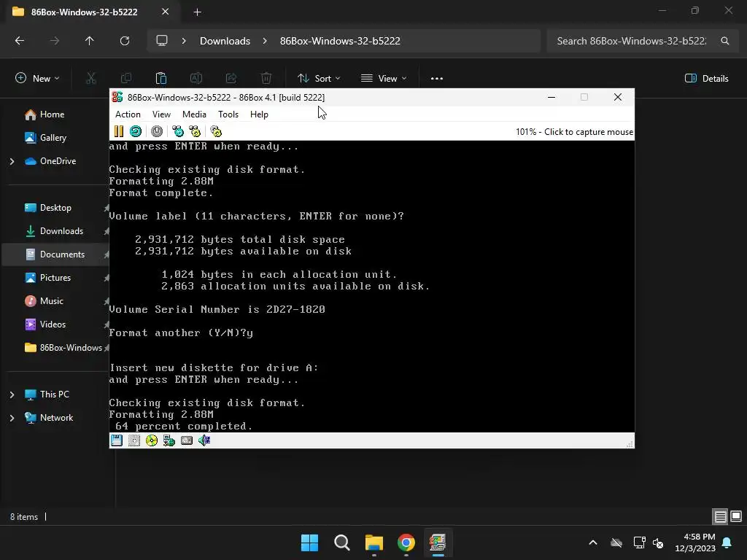
Task: Open 86Box-Windows pinned folder in sidebar
Action: pos(71,348)
